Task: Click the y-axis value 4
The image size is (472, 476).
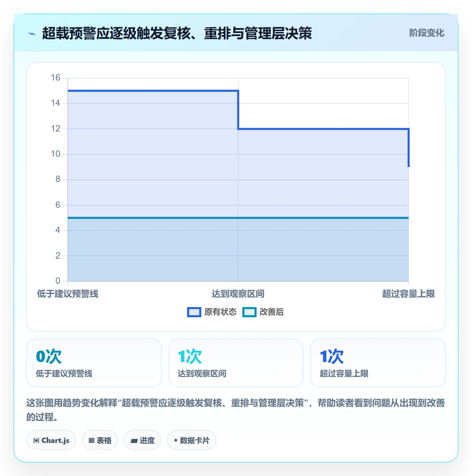Action: (58, 230)
